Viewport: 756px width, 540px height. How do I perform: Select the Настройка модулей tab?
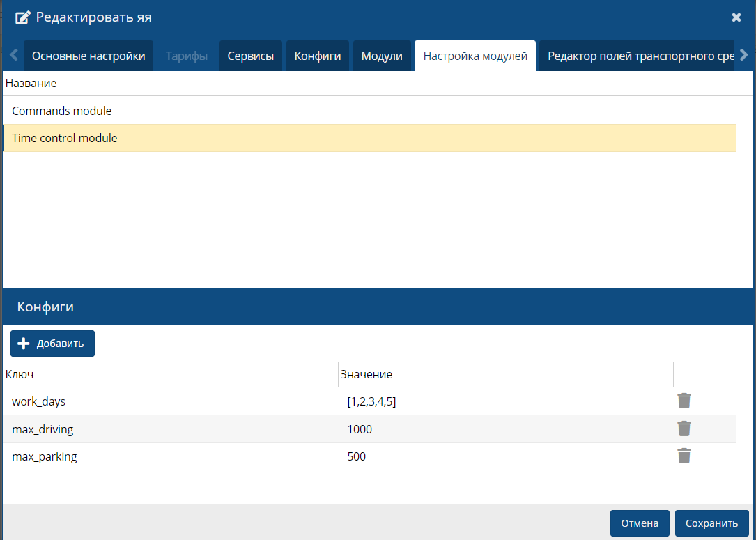point(475,56)
